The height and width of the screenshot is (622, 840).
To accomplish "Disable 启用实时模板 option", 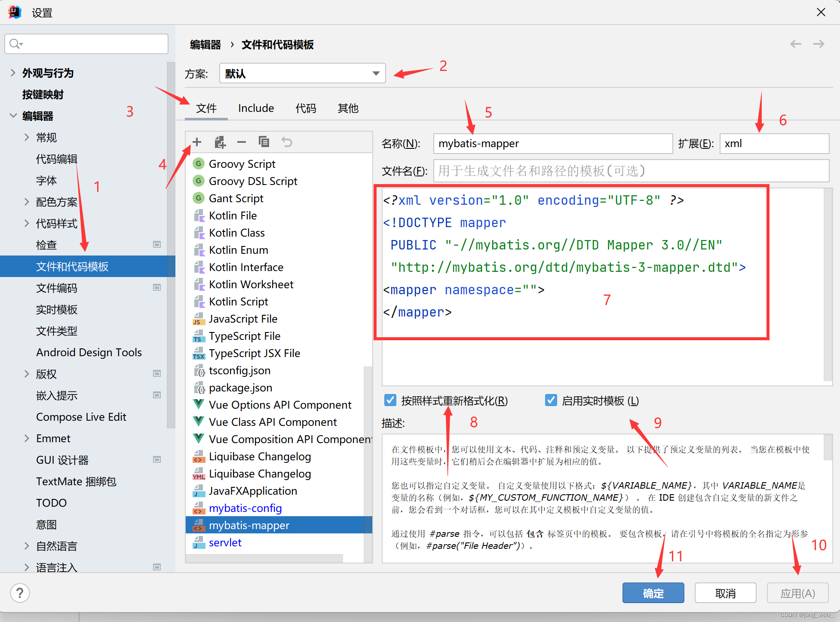I will click(x=551, y=400).
